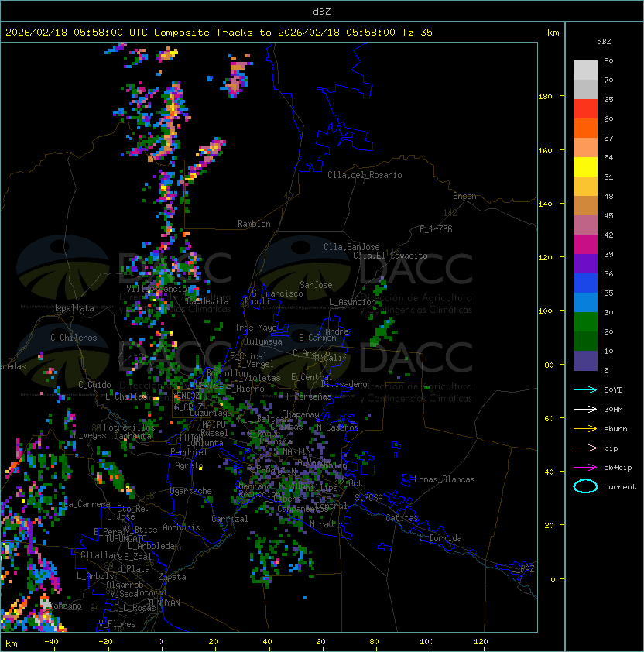Viewport: 644px width, 652px height.
Task: Click the 'Lomas_Blancas' place label
Action: pyautogui.click(x=444, y=479)
